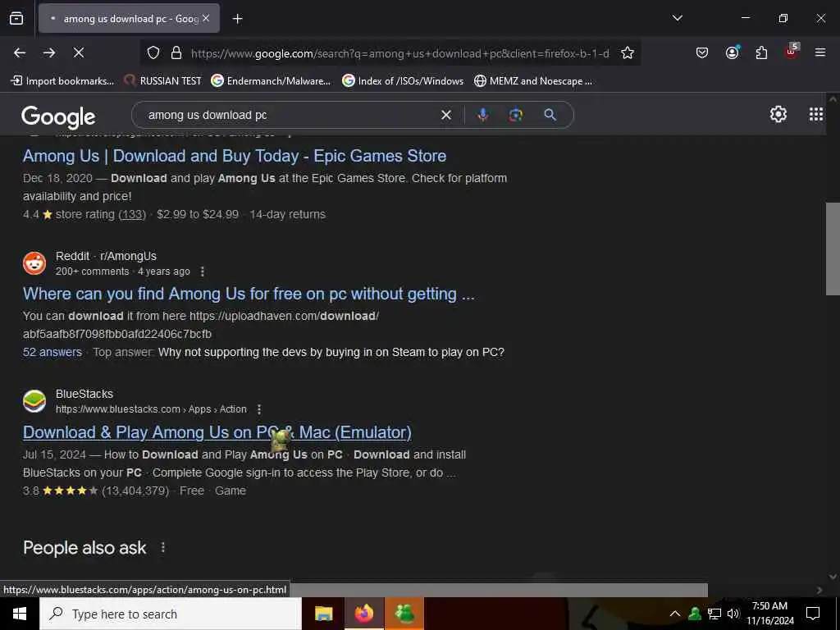Show hidden system tray icons
840x630 pixels.
[x=675, y=614]
